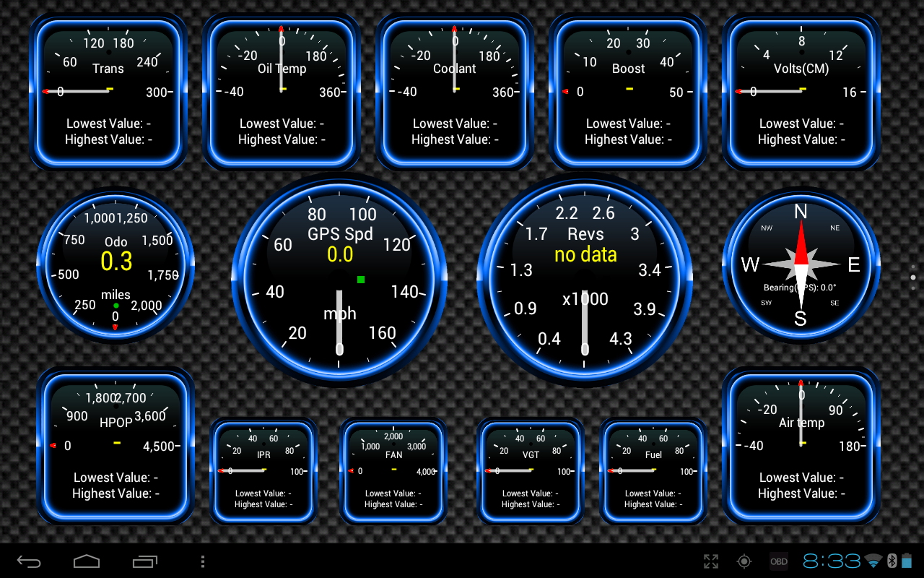Select the HPOP gauge
The height and width of the screenshot is (578, 924).
(115, 445)
